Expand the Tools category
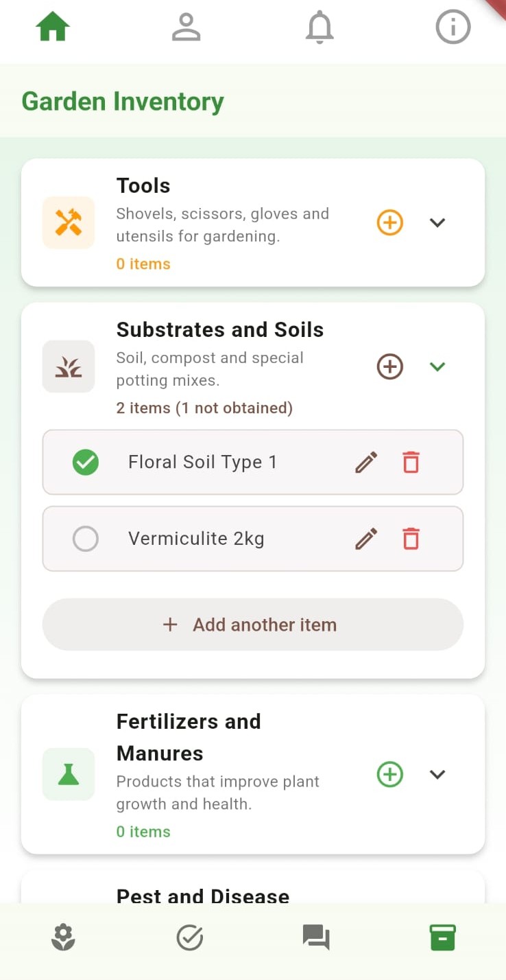Image resolution: width=506 pixels, height=980 pixels. tap(437, 223)
